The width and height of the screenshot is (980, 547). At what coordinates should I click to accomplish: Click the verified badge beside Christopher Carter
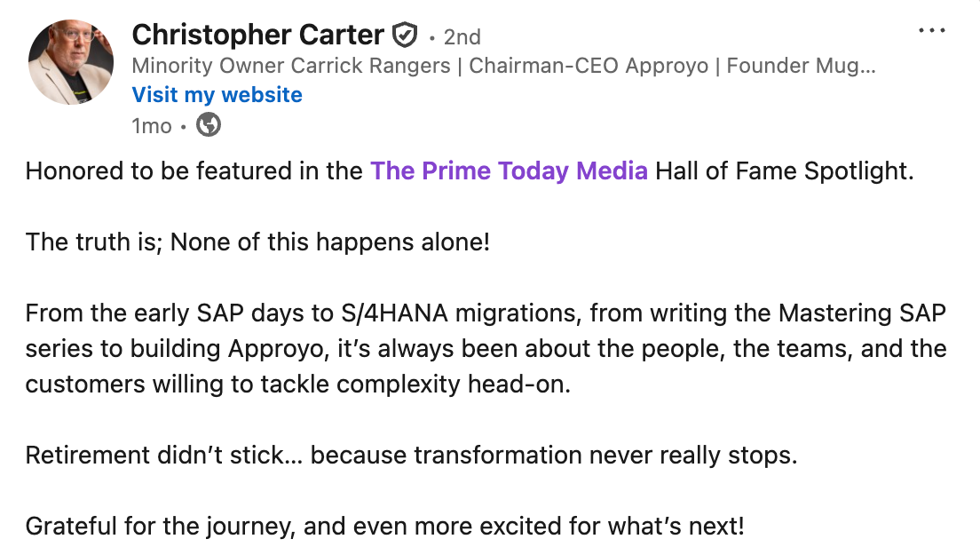pyautogui.click(x=404, y=36)
